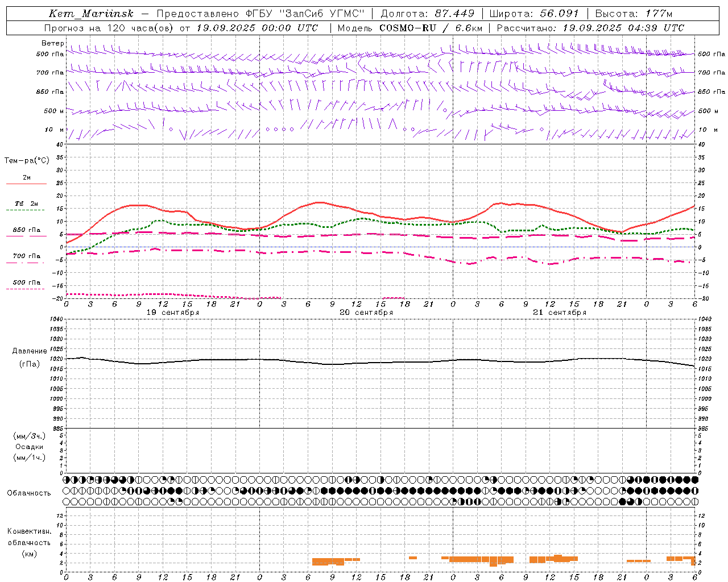Click the 20 сентября date label

pyautogui.click(x=366, y=313)
